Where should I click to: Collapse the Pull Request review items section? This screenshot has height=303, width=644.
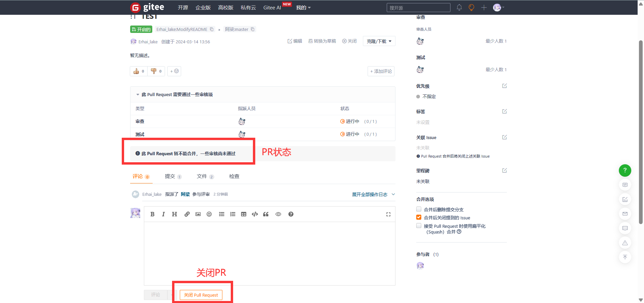click(x=138, y=95)
